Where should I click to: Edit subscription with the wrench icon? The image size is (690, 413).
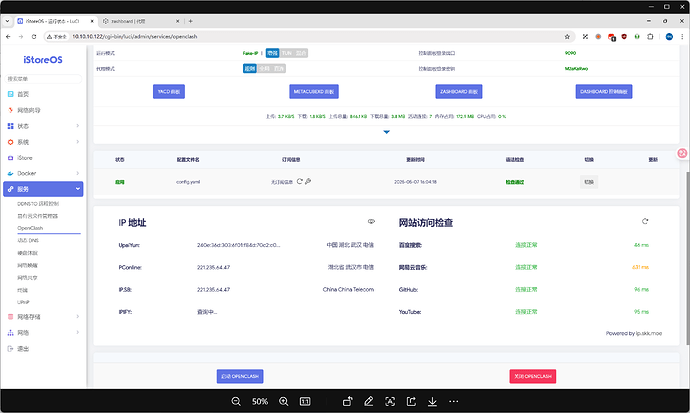pos(308,181)
